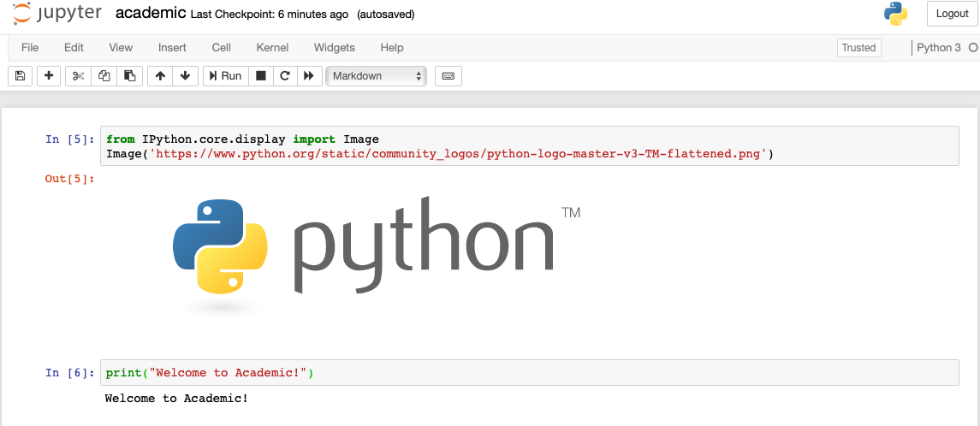Paste cells below icon
Viewport: 980px width, 426px height.
128,76
